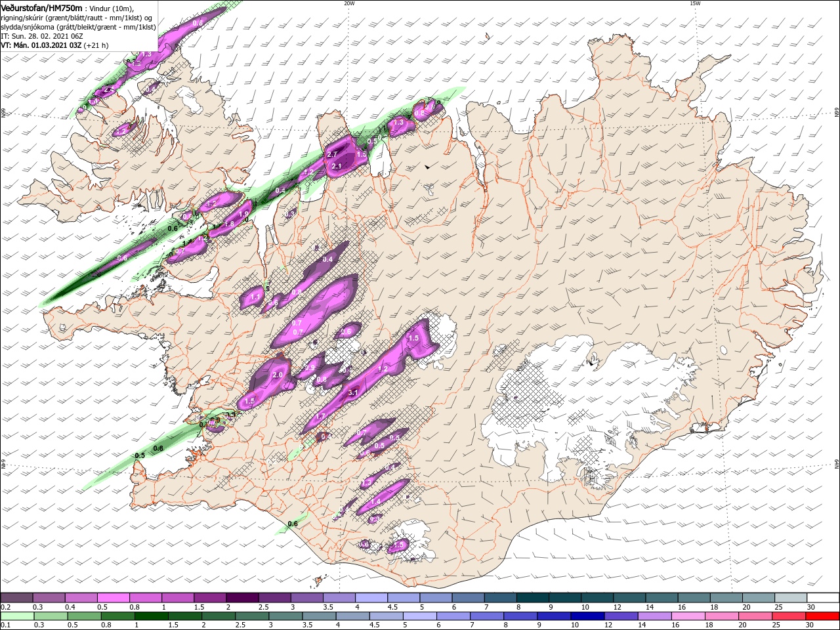Click the 'IT: Sun. 28. 02. 2021 06Z' line
The height and width of the screenshot is (630, 840).
[41, 36]
